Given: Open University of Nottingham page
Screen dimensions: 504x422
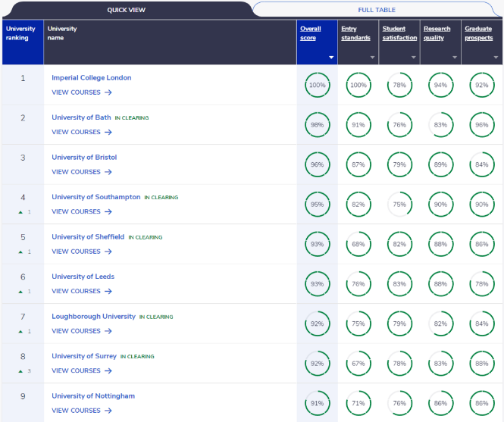Looking at the screenshot, I should (x=93, y=396).
